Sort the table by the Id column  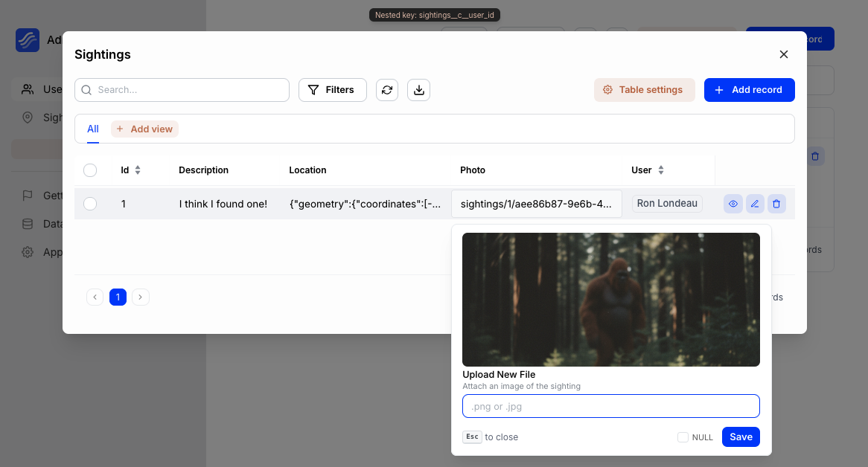[x=136, y=170]
